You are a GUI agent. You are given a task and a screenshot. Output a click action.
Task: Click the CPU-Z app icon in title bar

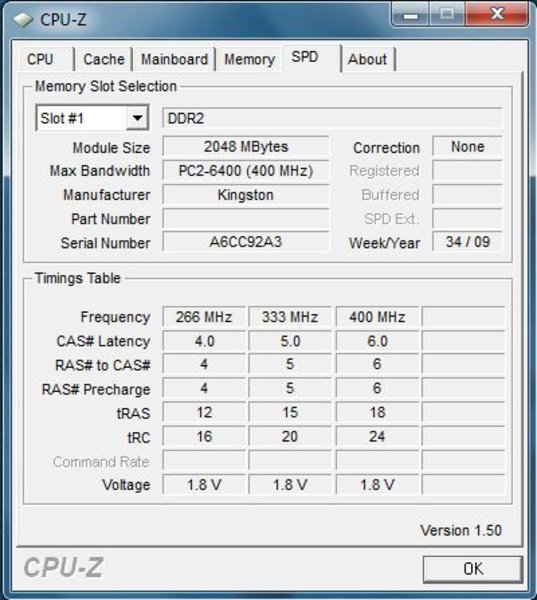pyautogui.click(x=23, y=20)
